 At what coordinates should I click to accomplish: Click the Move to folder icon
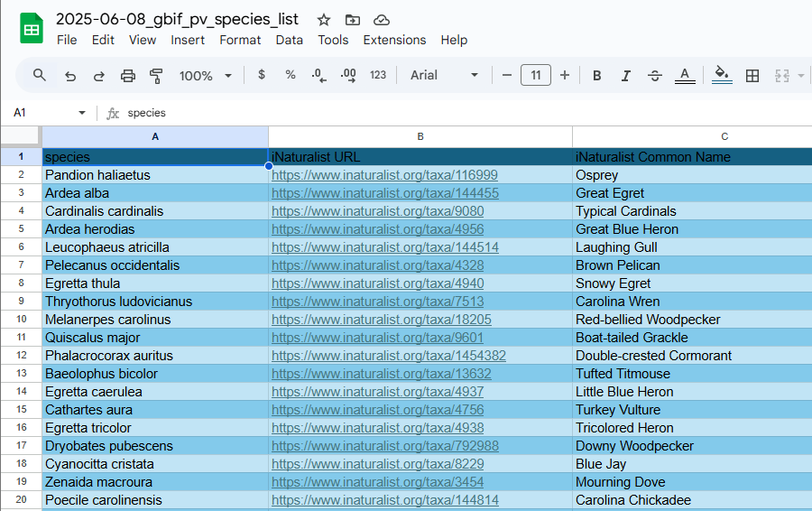point(353,20)
